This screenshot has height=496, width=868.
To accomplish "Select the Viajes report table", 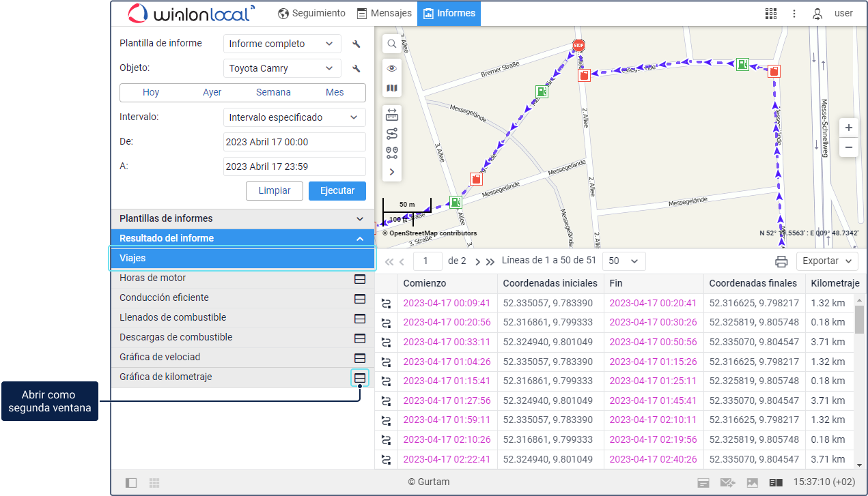I will point(242,259).
